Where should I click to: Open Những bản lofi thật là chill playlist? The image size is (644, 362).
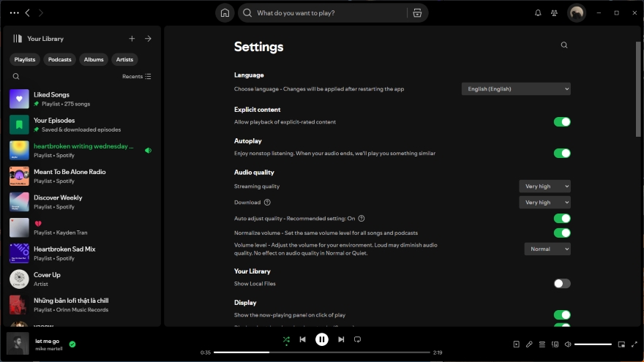(81, 305)
